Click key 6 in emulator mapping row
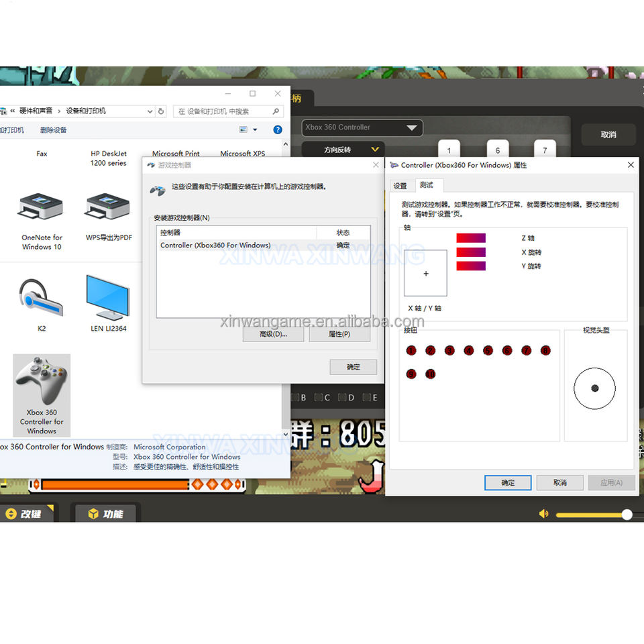Image resolution: width=644 pixels, height=644 pixels. tap(497, 149)
